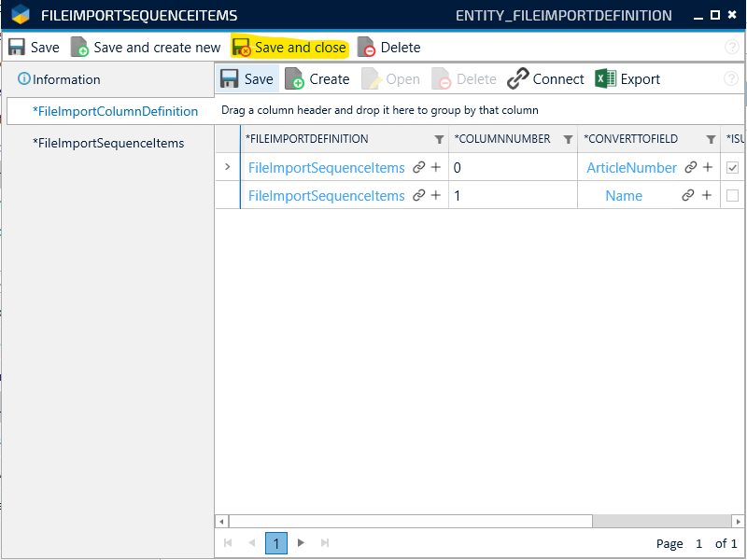Export the grid using the Excel icon
Screen dimensions: 747x560
(x=605, y=79)
